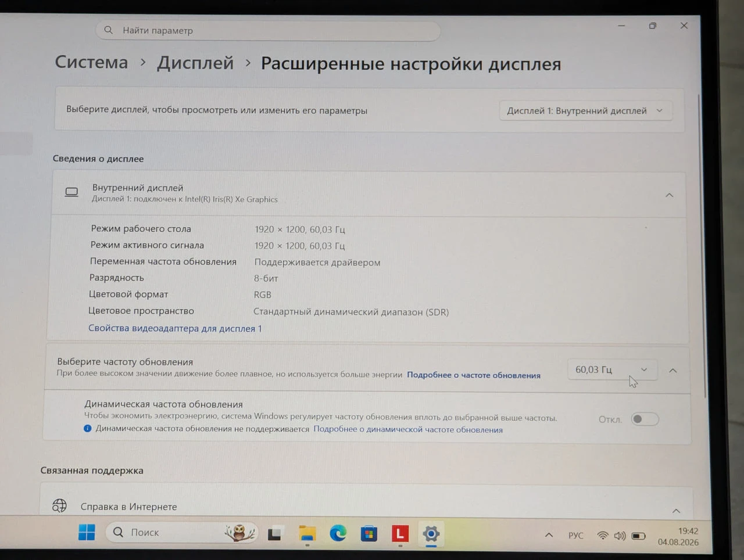Open the Windows Start menu

click(x=87, y=532)
